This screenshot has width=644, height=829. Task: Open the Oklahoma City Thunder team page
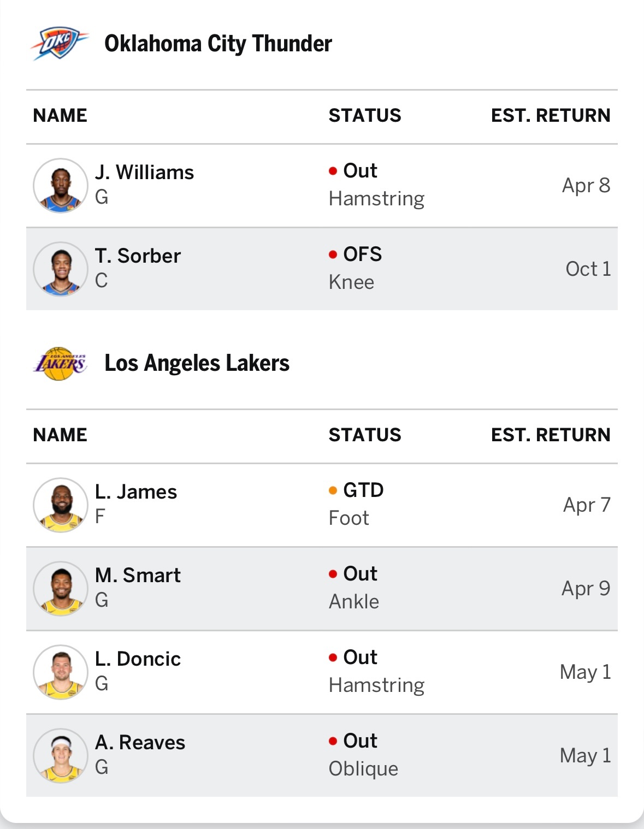(x=218, y=44)
